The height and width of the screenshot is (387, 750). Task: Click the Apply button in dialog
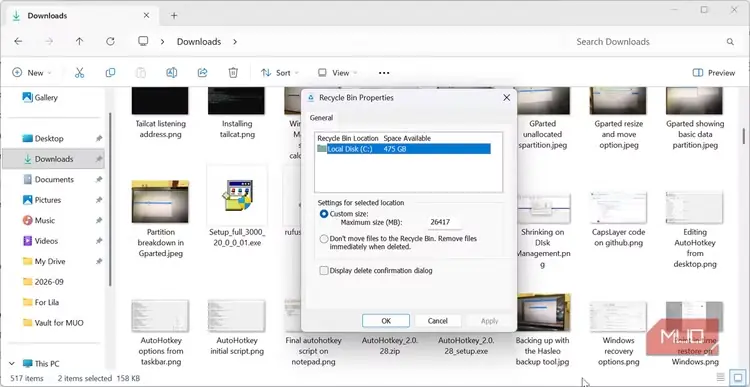click(489, 321)
